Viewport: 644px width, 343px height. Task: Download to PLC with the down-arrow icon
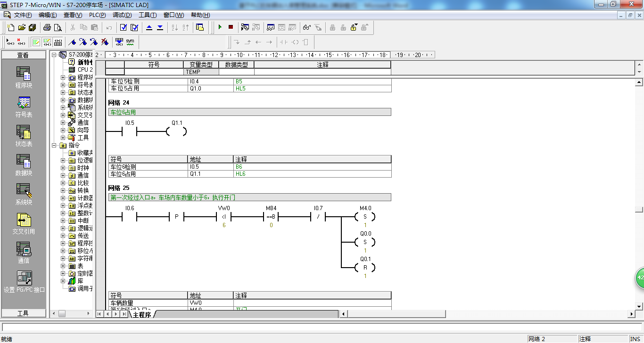click(160, 27)
